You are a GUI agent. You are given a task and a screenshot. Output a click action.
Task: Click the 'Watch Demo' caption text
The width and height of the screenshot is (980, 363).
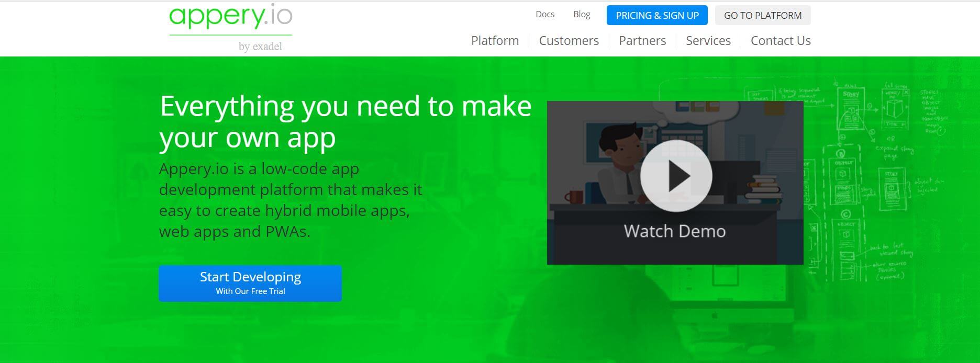click(x=675, y=231)
